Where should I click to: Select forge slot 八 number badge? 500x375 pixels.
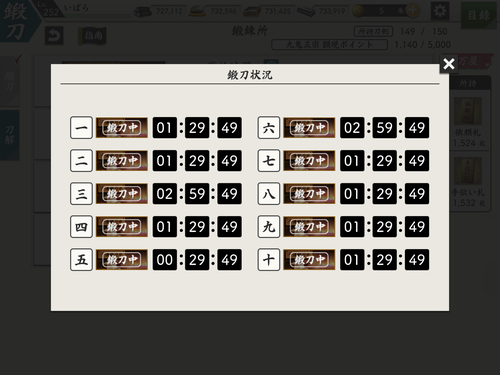coord(269,194)
